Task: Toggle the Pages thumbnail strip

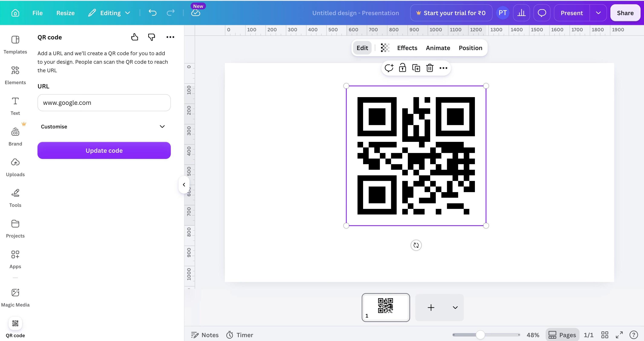Action: click(562, 335)
